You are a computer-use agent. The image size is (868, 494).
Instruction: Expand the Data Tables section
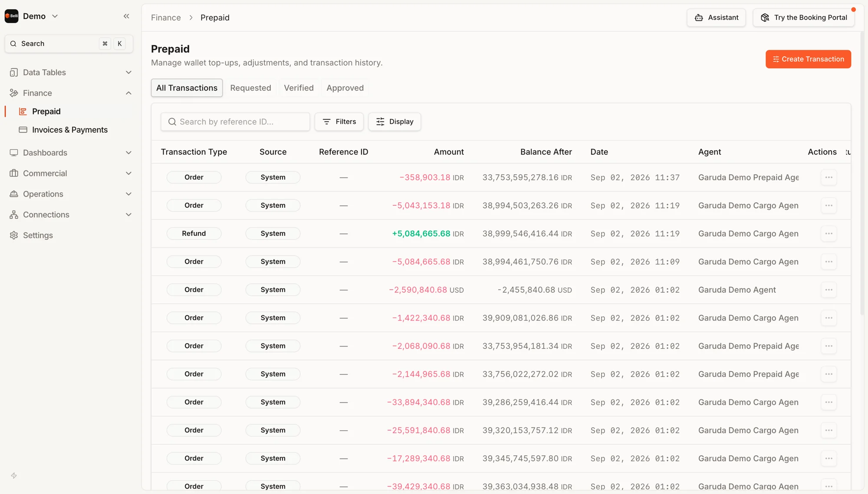(x=70, y=72)
